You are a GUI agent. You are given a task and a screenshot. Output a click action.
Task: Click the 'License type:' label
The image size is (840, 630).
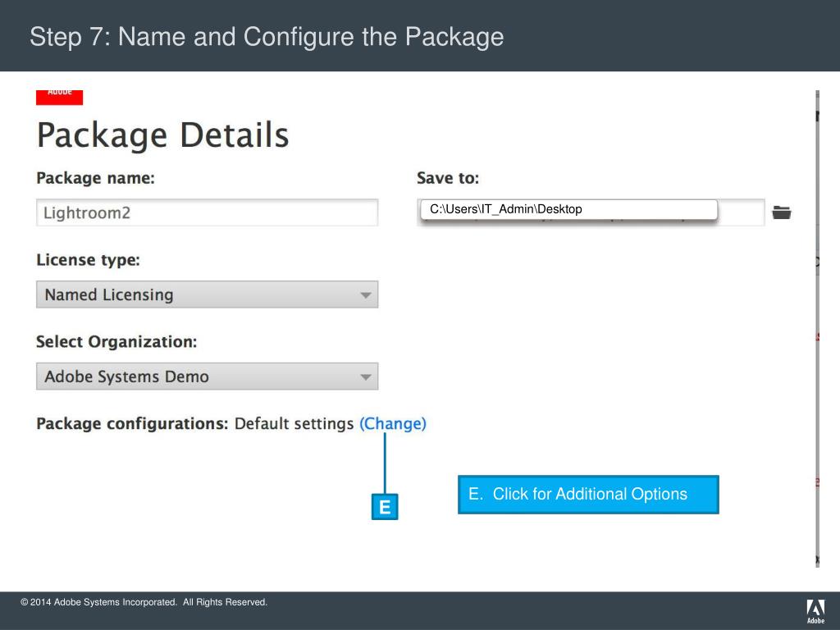(88, 260)
